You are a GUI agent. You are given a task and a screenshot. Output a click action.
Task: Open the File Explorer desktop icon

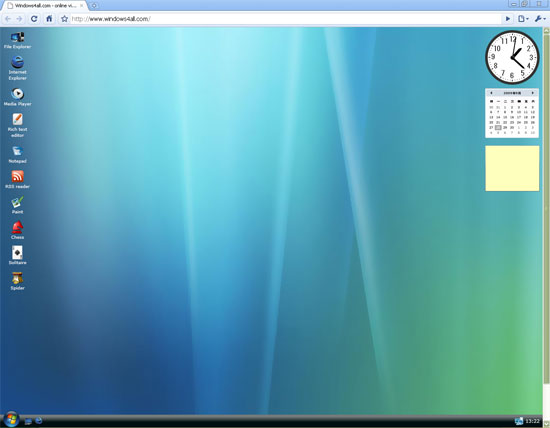coord(18,40)
